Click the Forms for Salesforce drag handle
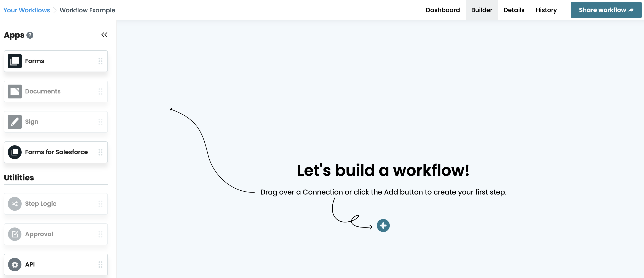This screenshot has width=644, height=278. coord(100,152)
